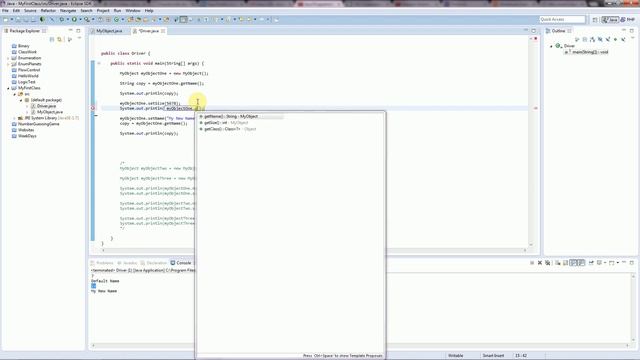Open the Help menu
640x360 pixels.
click(x=149, y=11)
